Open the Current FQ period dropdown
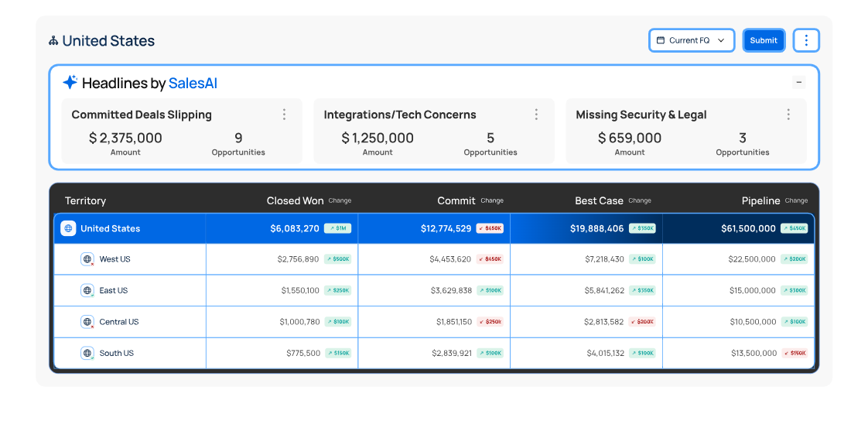This screenshot has height=438, width=868. point(692,40)
